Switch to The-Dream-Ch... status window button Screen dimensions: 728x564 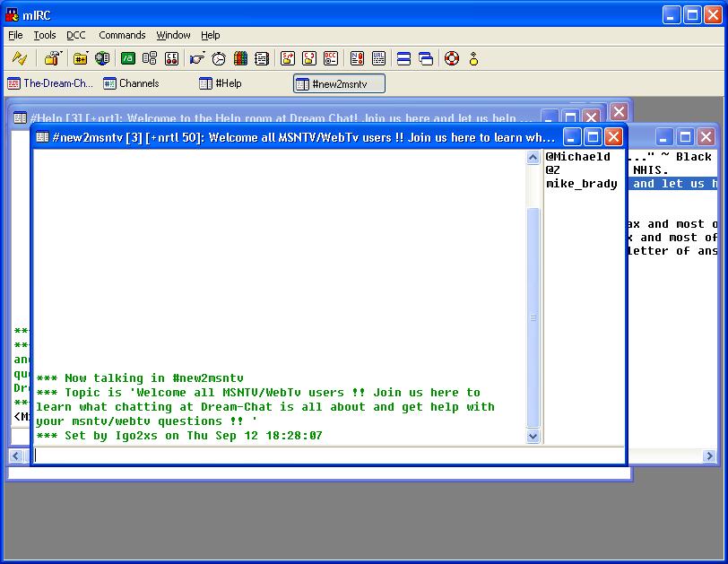[x=50, y=83]
